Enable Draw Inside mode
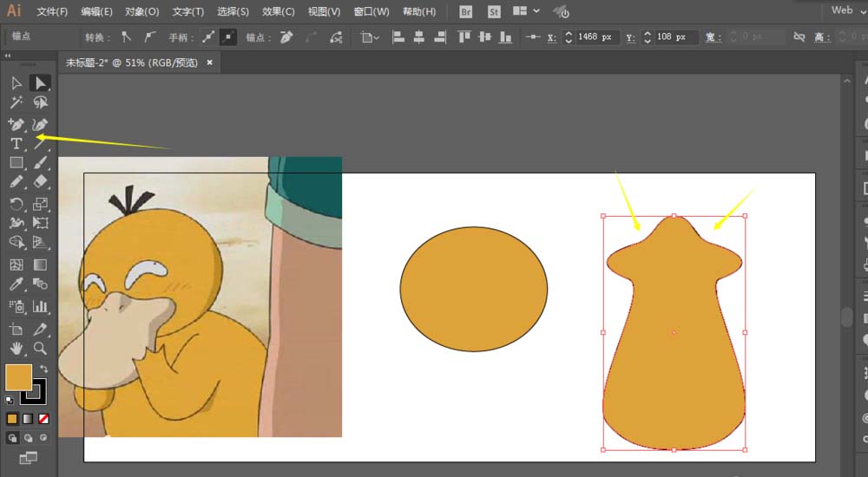The image size is (868, 477). pos(43,438)
